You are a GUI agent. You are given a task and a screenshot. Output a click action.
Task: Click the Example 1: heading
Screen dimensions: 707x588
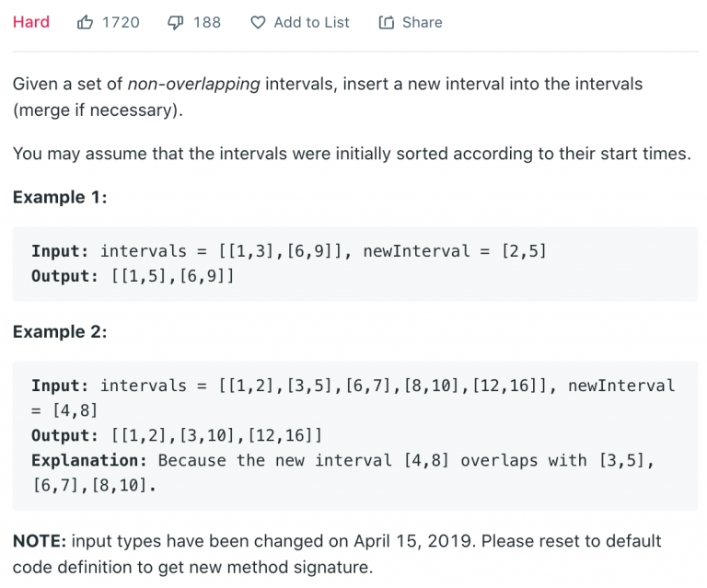point(60,197)
